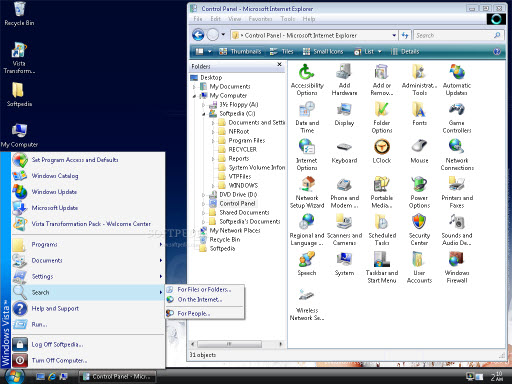Close the Folders pane
The image size is (512, 384).
(279, 64)
